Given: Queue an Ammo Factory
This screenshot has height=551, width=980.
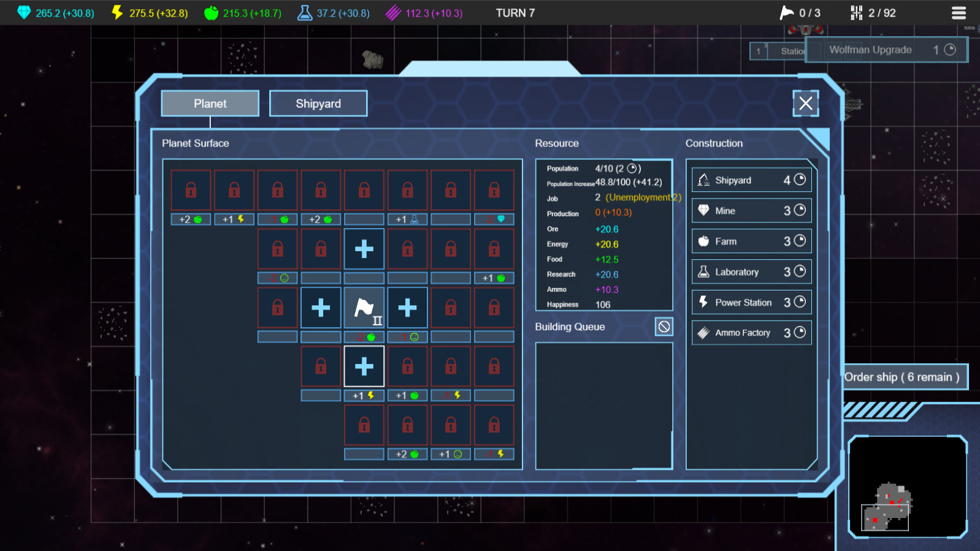Looking at the screenshot, I should point(752,333).
